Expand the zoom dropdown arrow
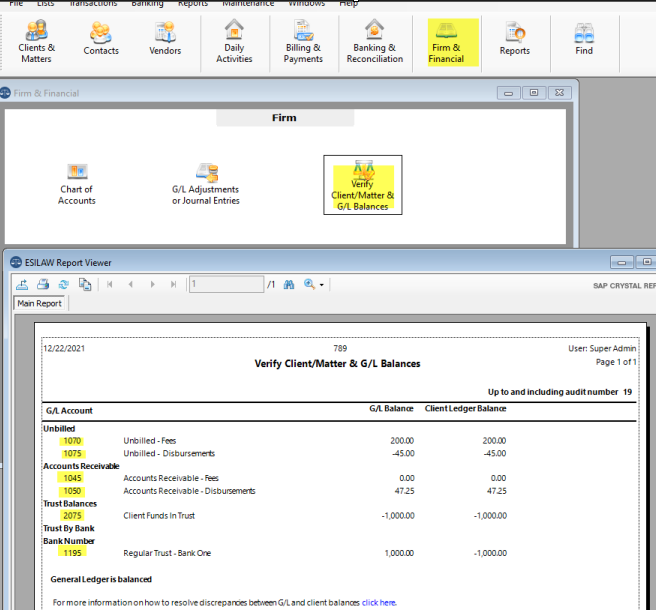 pyautogui.click(x=322, y=285)
